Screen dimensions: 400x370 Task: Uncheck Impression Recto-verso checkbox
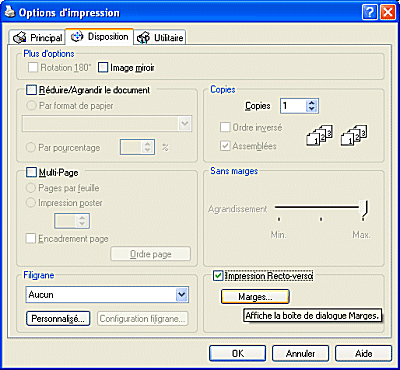(x=218, y=276)
